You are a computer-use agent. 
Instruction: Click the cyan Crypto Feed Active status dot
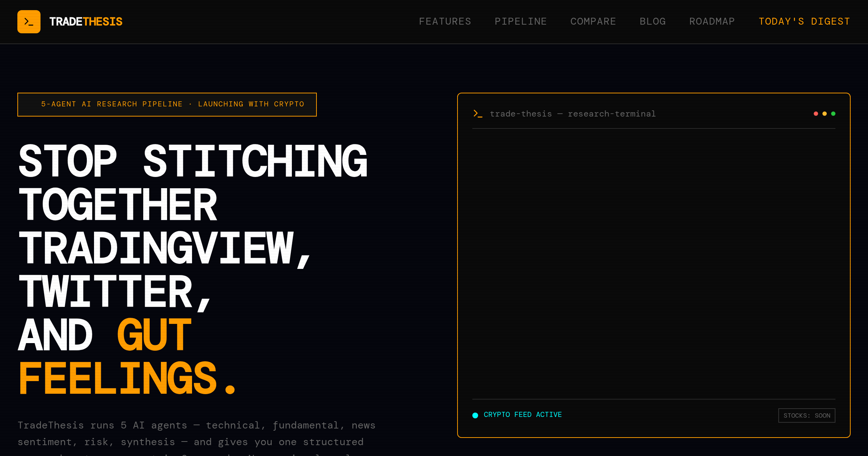pyautogui.click(x=475, y=415)
